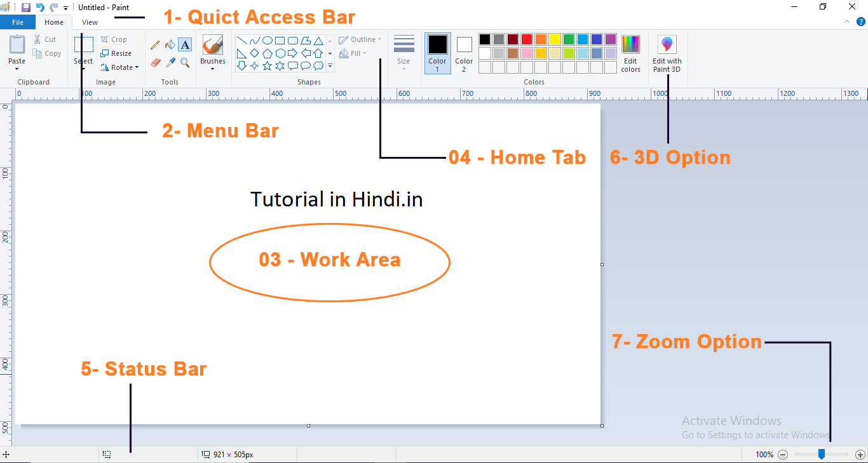Open Edit colors dialog
868x463 pixels.
click(x=630, y=53)
